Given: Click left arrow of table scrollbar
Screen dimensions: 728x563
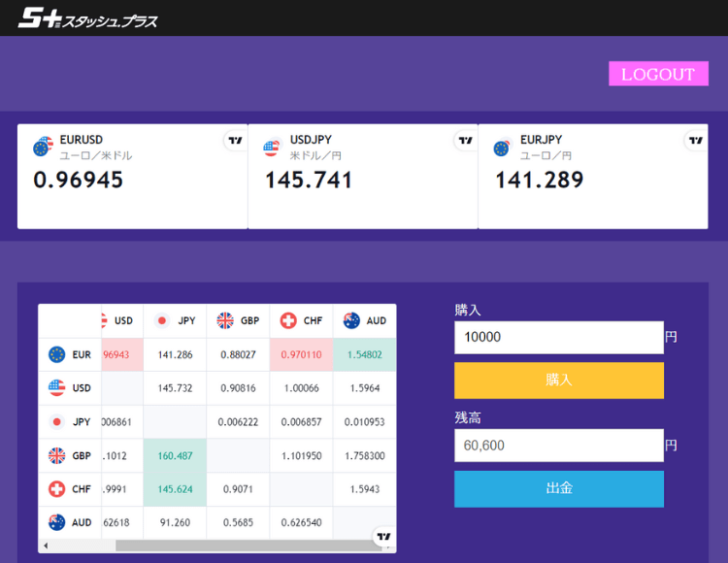Looking at the screenshot, I should (x=46, y=546).
